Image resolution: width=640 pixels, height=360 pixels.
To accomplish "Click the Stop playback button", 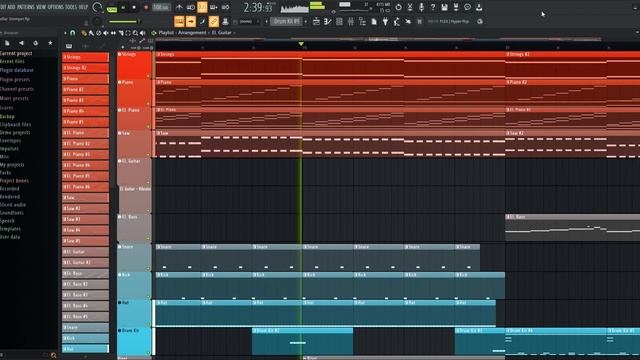I will pyautogui.click(x=134, y=7).
